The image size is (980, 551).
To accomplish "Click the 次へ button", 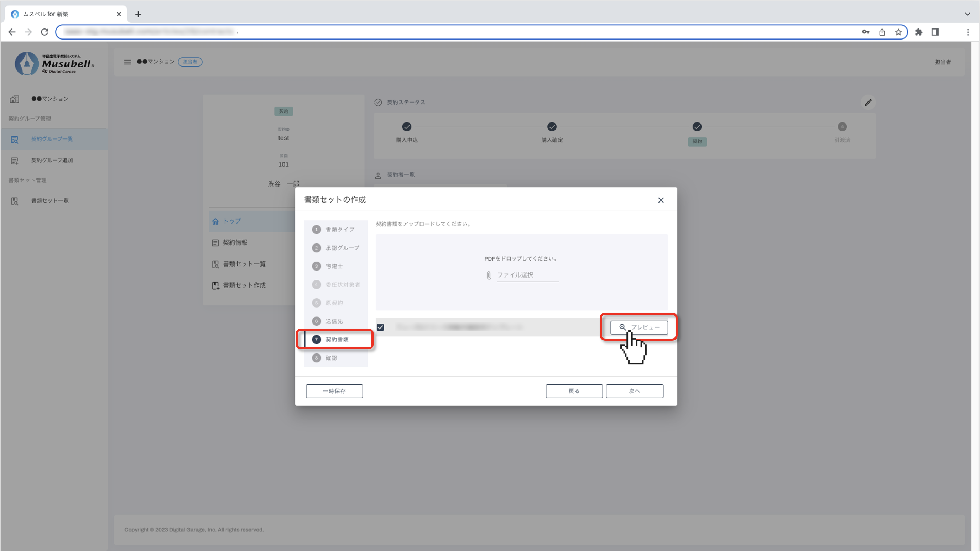I will point(634,391).
